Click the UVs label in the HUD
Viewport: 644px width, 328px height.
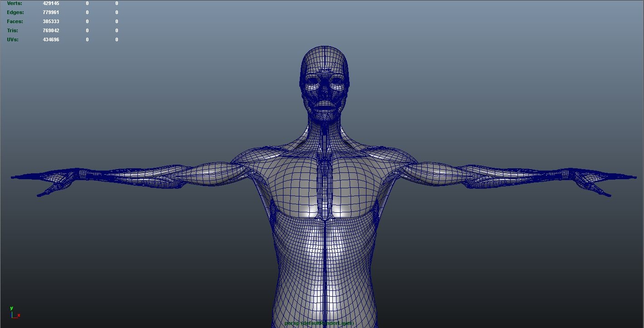pyautogui.click(x=12, y=39)
